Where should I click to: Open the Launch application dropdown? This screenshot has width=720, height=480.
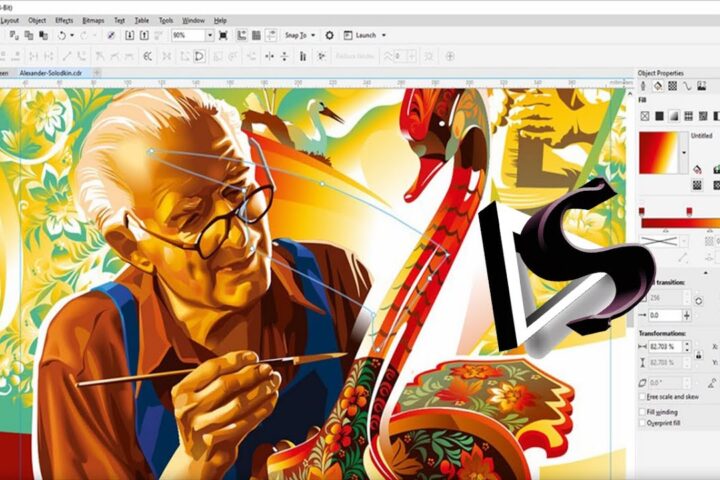[x=365, y=35]
